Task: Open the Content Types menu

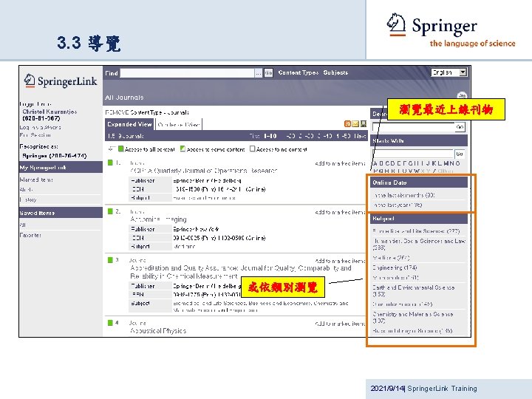Action: 299,72
